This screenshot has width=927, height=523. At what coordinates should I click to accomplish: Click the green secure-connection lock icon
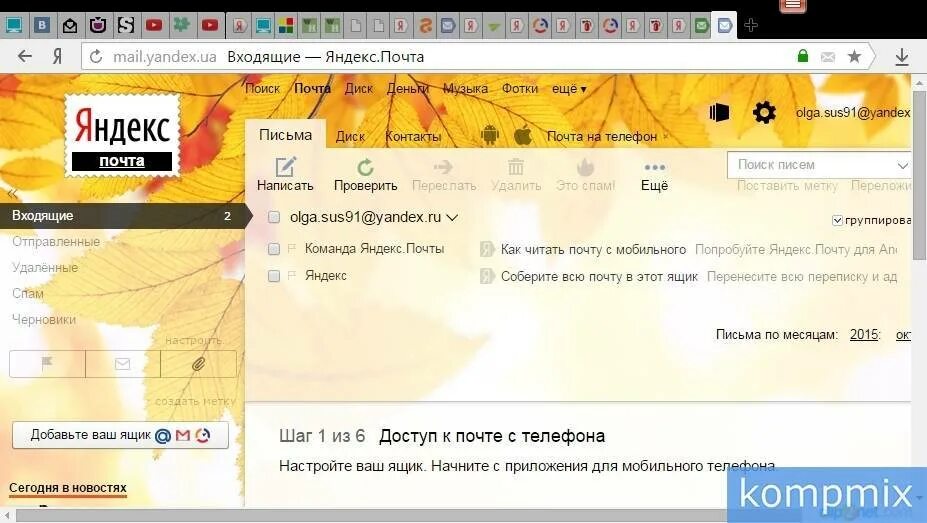coord(802,56)
